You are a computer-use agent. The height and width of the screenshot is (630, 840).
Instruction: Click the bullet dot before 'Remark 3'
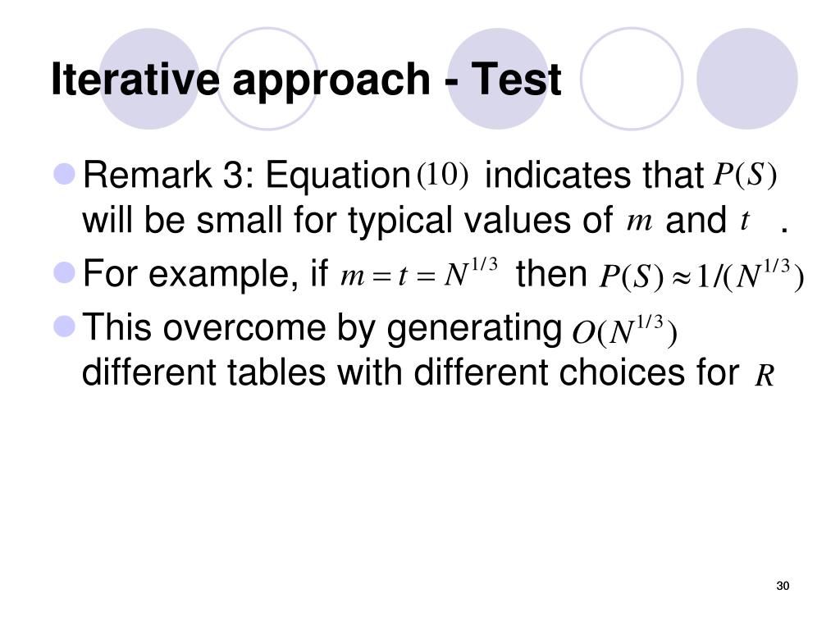click(x=65, y=174)
